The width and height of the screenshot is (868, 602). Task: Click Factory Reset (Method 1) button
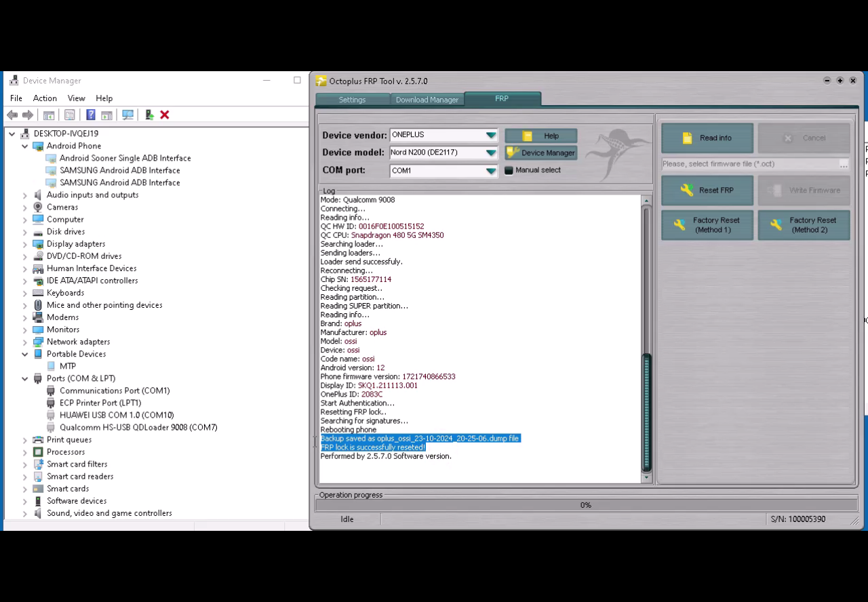(x=707, y=225)
